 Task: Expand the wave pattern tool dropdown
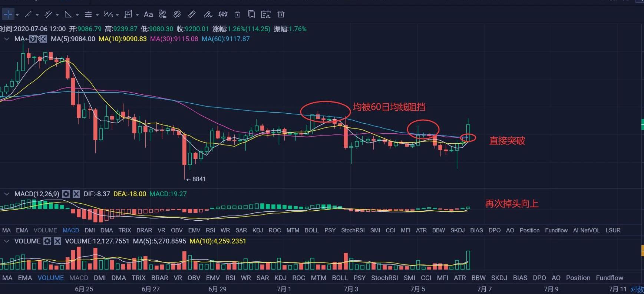(117, 15)
